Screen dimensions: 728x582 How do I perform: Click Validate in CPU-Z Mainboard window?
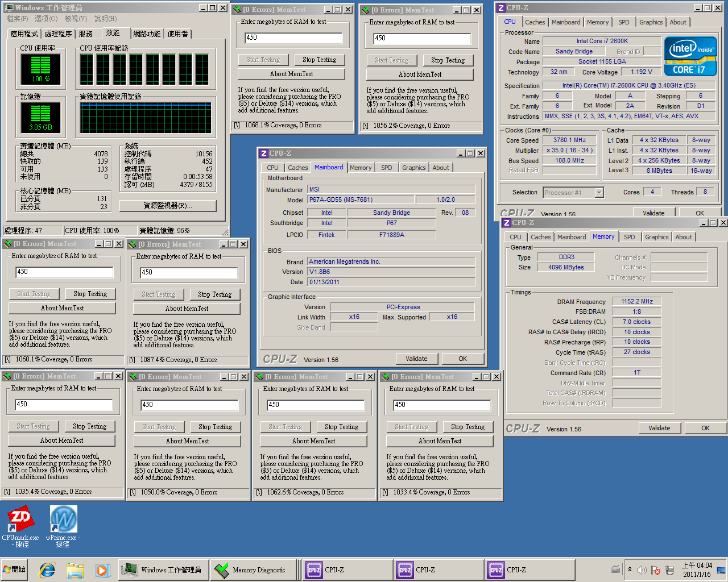tap(417, 359)
